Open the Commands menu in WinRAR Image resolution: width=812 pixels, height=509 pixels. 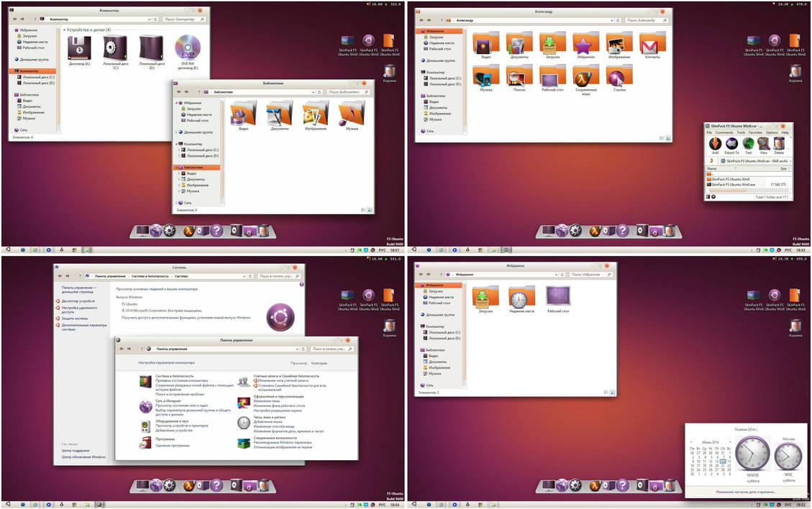[723, 132]
